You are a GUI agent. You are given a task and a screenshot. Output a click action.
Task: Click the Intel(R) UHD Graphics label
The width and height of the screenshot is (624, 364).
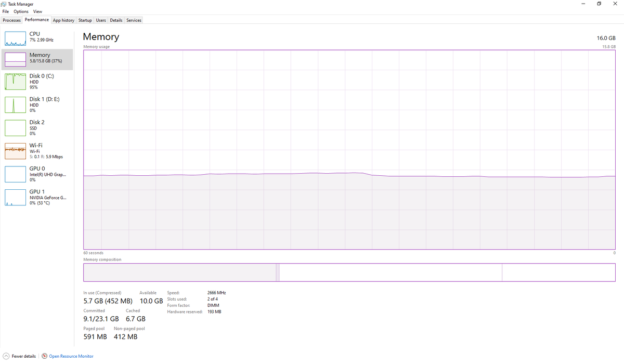click(x=48, y=174)
